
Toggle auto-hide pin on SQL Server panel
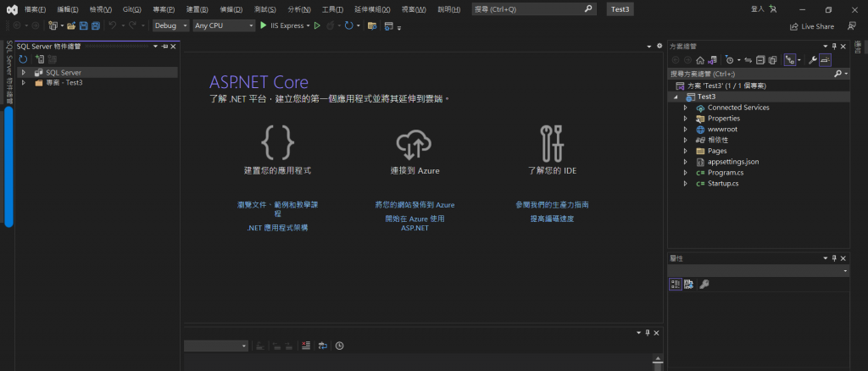tap(164, 47)
